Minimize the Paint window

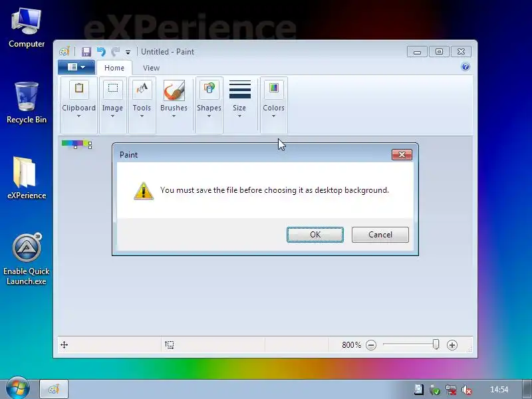click(417, 52)
